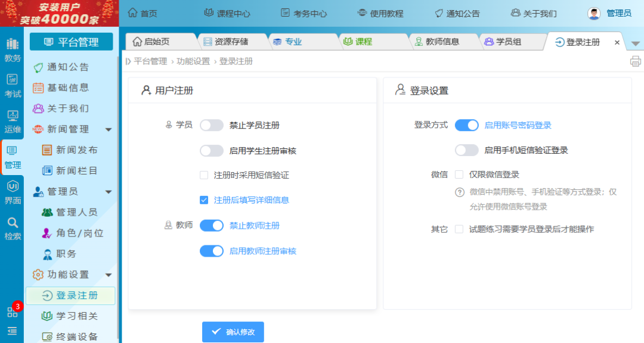Collapse the 管理员 menu group
The width and height of the screenshot is (644, 343).
pos(109,192)
